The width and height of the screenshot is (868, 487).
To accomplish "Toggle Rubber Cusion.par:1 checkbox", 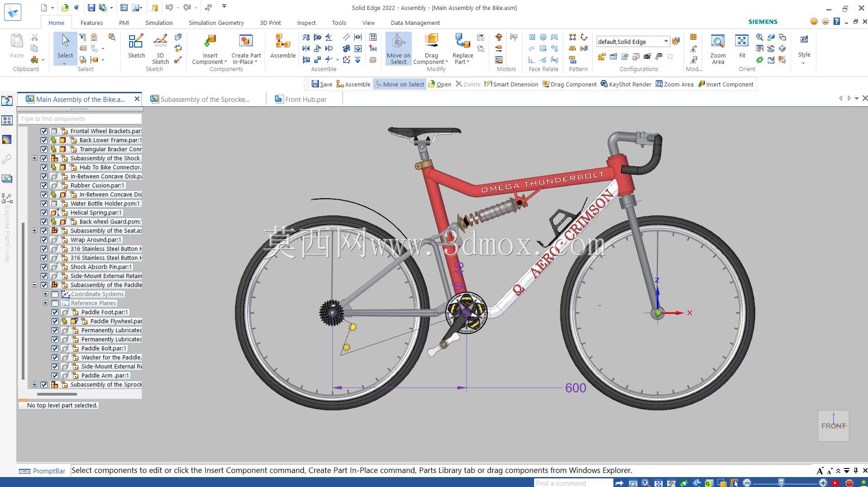I will (x=44, y=186).
